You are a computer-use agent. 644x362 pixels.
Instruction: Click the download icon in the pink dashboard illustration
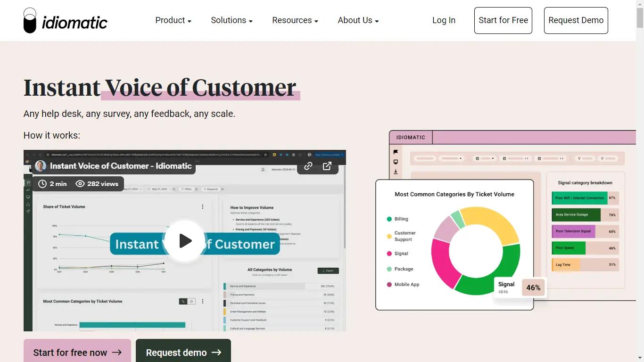pos(396,172)
